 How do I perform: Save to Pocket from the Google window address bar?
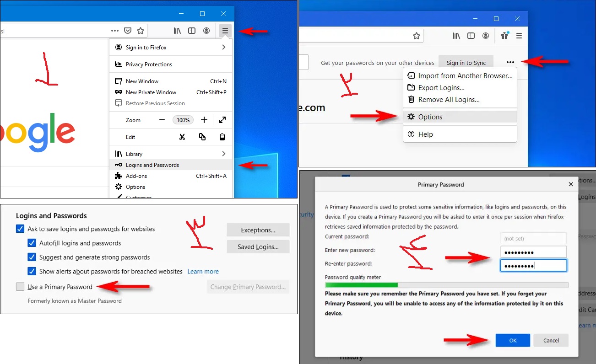click(128, 31)
